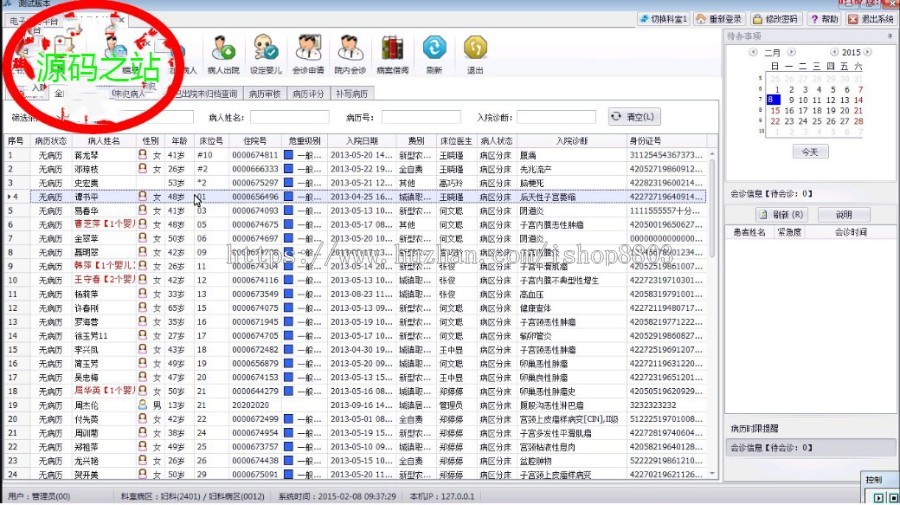Screen dimensions: 900x505
Task: Click the 刷新 refresh toolbar icon
Action: click(x=433, y=53)
